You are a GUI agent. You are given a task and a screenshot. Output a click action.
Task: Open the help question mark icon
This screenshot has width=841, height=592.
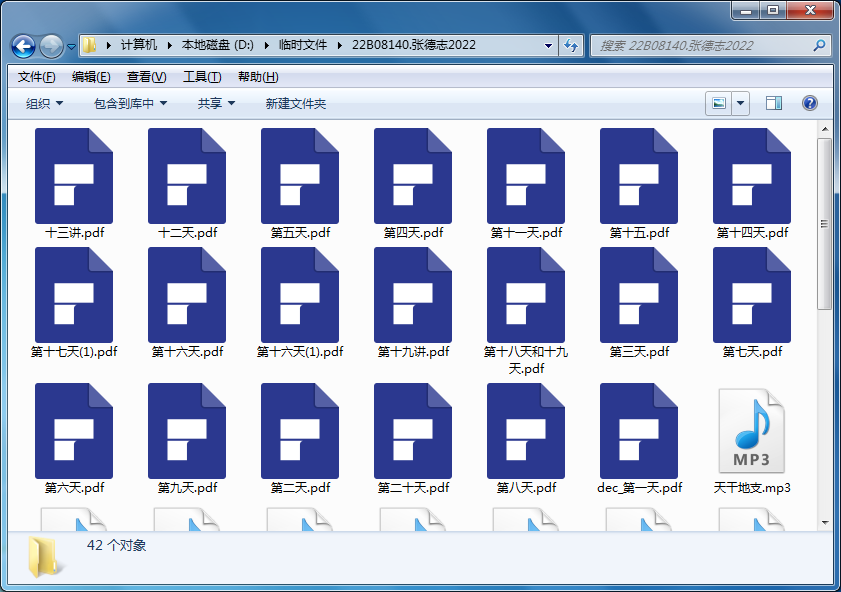tap(810, 103)
